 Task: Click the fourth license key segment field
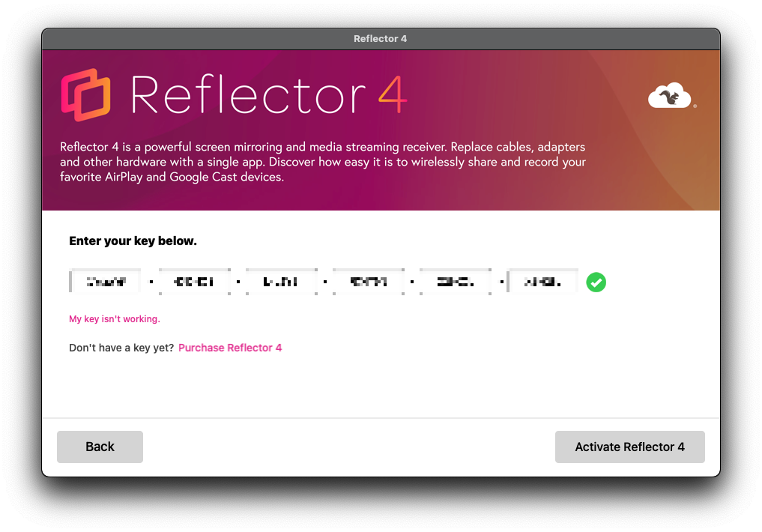pos(369,281)
